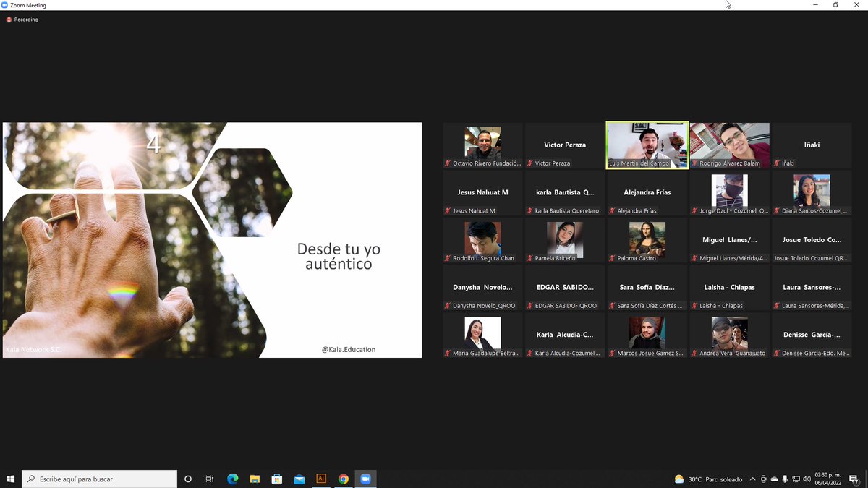The image size is (868, 488).
Task: Open the OneDrive cloud tray icon
Action: [775, 479]
